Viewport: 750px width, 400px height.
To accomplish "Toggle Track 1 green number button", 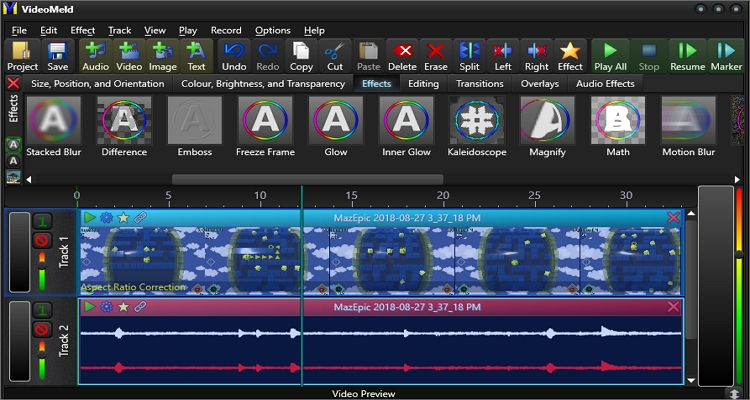I will (x=42, y=222).
